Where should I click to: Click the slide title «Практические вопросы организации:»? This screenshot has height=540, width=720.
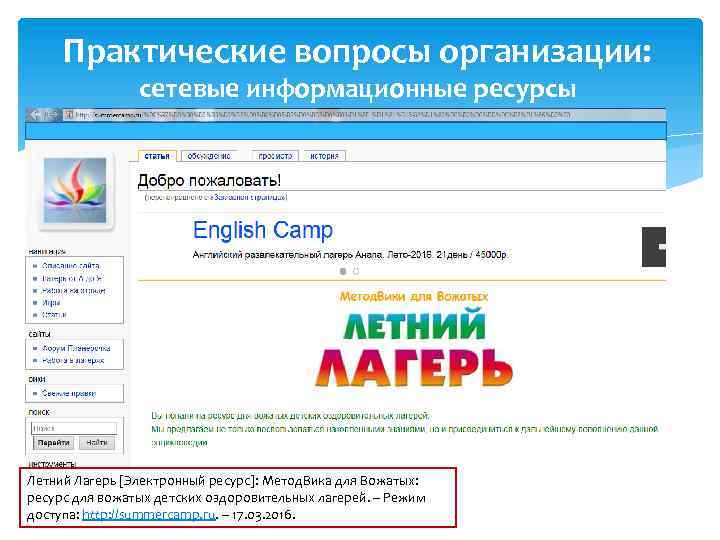(357, 51)
